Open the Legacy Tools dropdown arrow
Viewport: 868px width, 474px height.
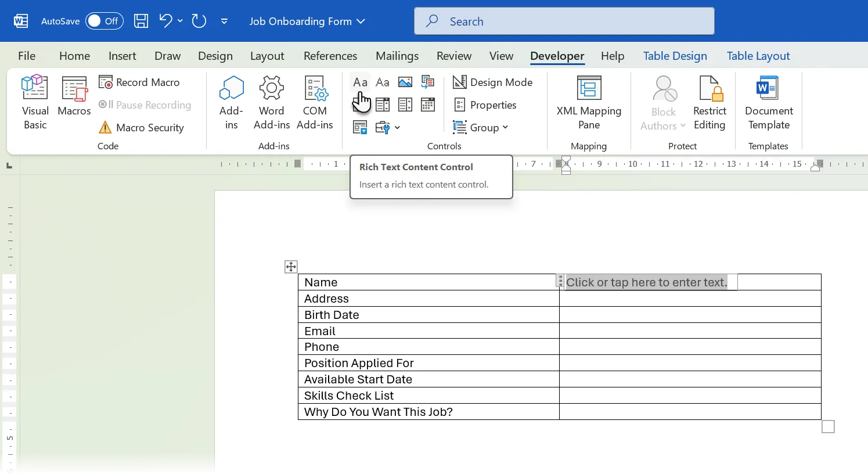click(397, 128)
